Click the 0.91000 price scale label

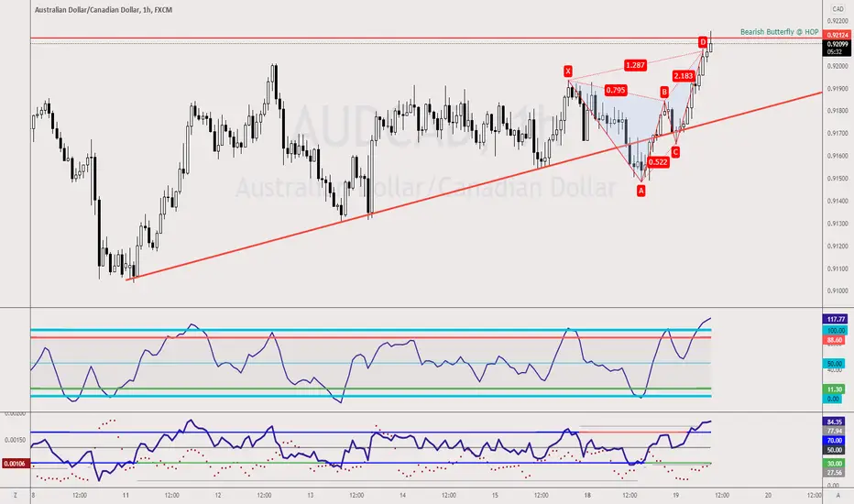(x=838, y=291)
